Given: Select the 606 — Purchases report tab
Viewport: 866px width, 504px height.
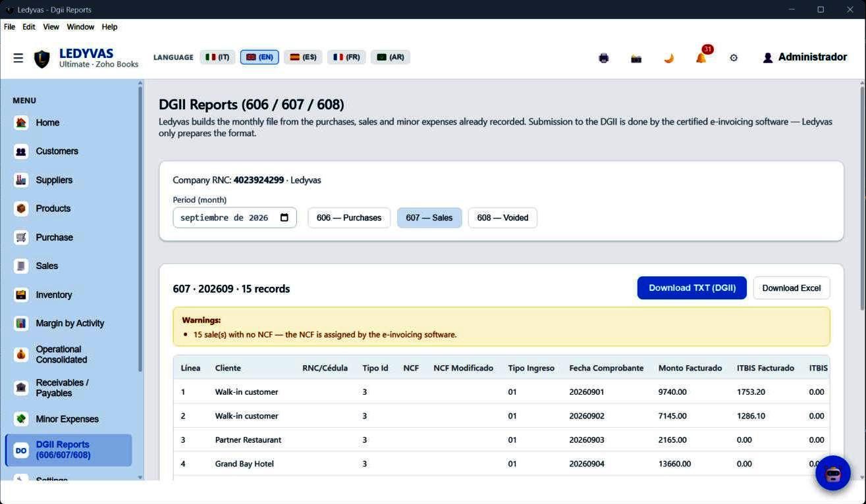Looking at the screenshot, I should [349, 218].
